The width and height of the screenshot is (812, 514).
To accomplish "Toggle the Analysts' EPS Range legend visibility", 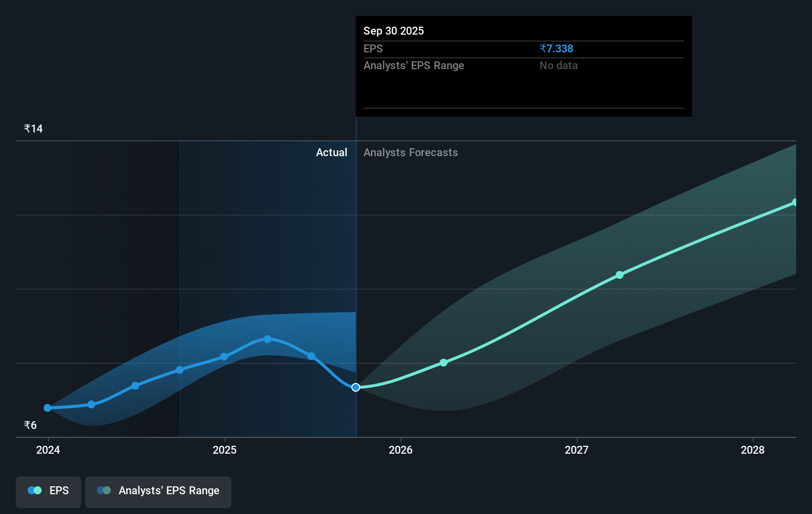I will coord(158,491).
